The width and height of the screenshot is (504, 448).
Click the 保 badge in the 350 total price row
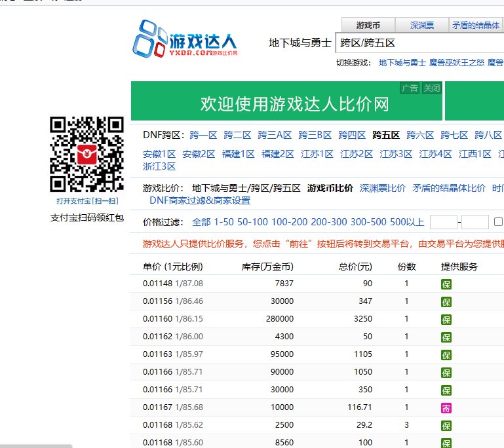pyautogui.click(x=446, y=390)
